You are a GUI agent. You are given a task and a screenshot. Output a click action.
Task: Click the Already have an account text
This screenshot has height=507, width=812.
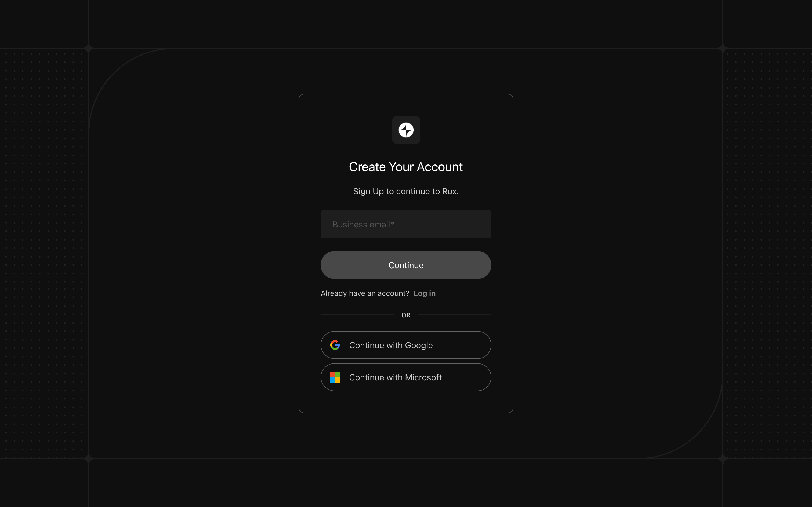point(365,293)
